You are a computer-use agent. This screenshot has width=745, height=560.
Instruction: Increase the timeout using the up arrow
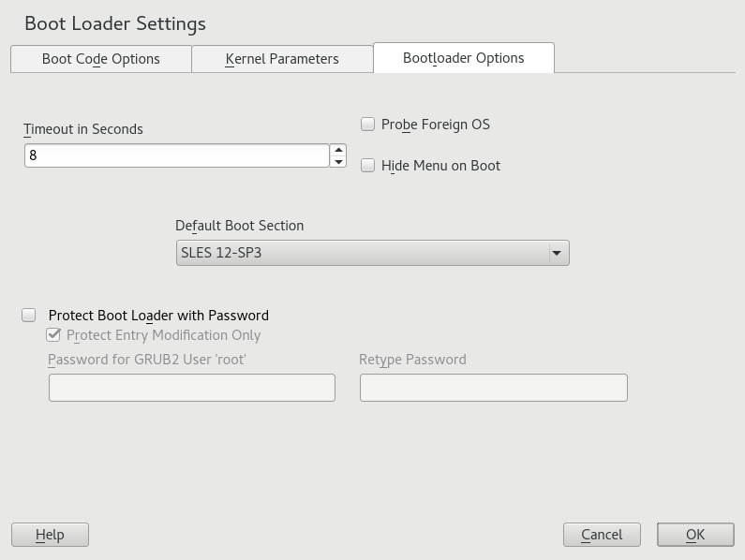click(338, 150)
